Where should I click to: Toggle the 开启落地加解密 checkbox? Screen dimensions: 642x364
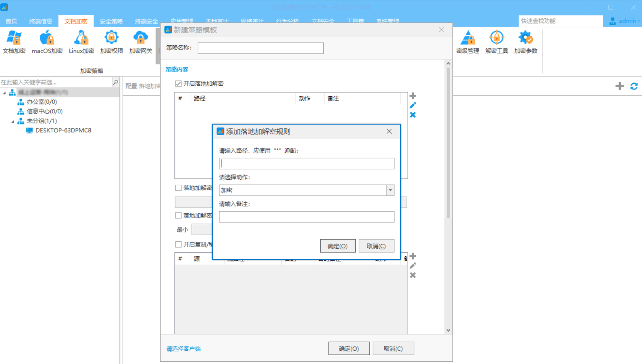pyautogui.click(x=178, y=84)
